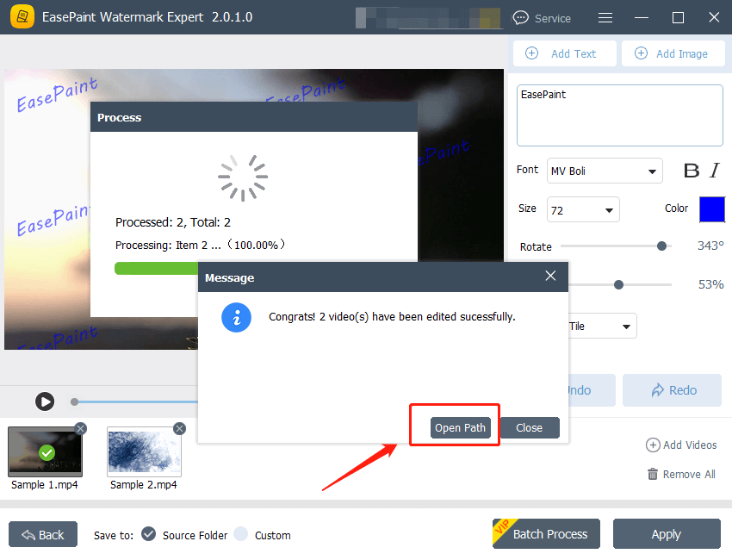Open the Service menu
The height and width of the screenshot is (560, 732).
point(543,17)
